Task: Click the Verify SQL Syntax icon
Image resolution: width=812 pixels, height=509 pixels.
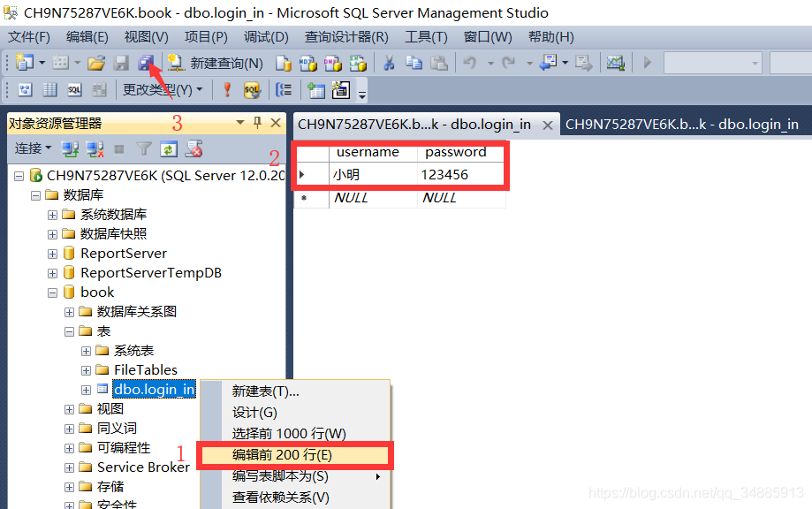Action: 252,90
